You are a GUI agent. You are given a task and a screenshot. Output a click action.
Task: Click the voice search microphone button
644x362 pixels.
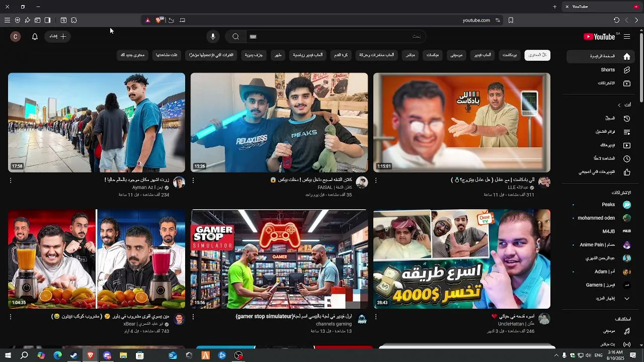(213, 37)
